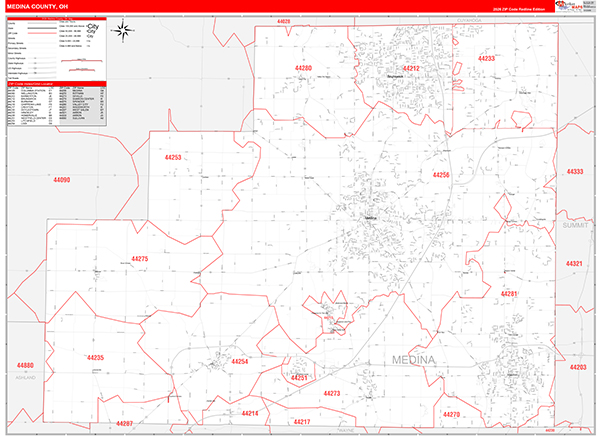Click the WAYNE county label
This screenshot has height=436, width=600.
346,431
